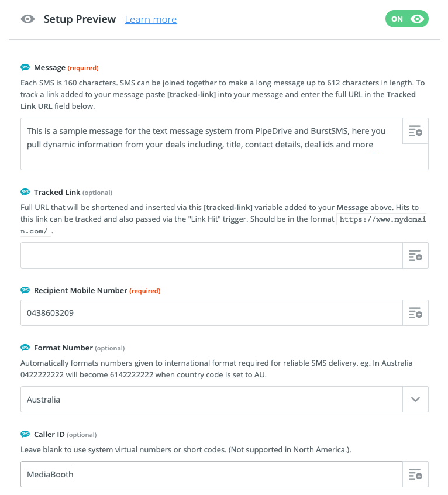
Task: Click insert-field icon for Caller ID
Action: point(415,474)
